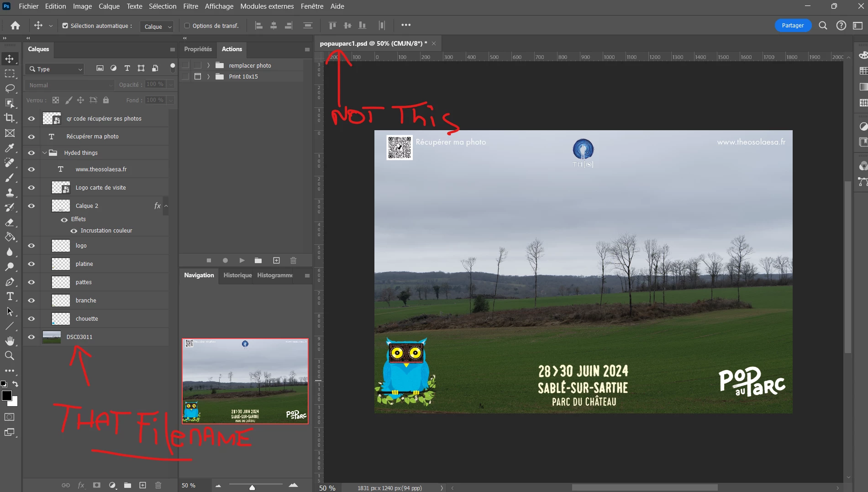
Task: Toggle Sélection automatique checkbox
Action: pos(65,26)
